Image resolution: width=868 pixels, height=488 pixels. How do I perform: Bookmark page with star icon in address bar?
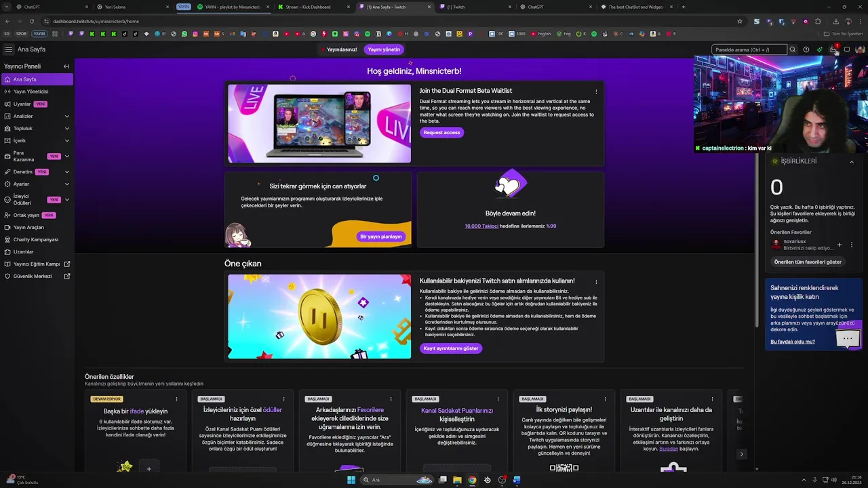[740, 21]
